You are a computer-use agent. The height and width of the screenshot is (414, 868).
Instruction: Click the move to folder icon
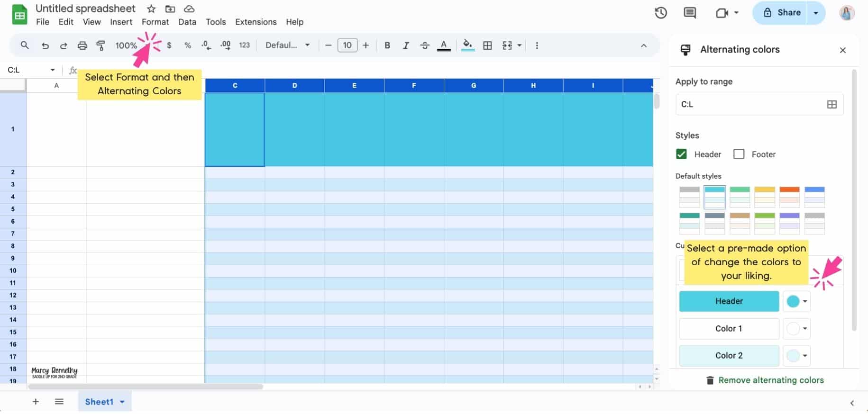(170, 9)
